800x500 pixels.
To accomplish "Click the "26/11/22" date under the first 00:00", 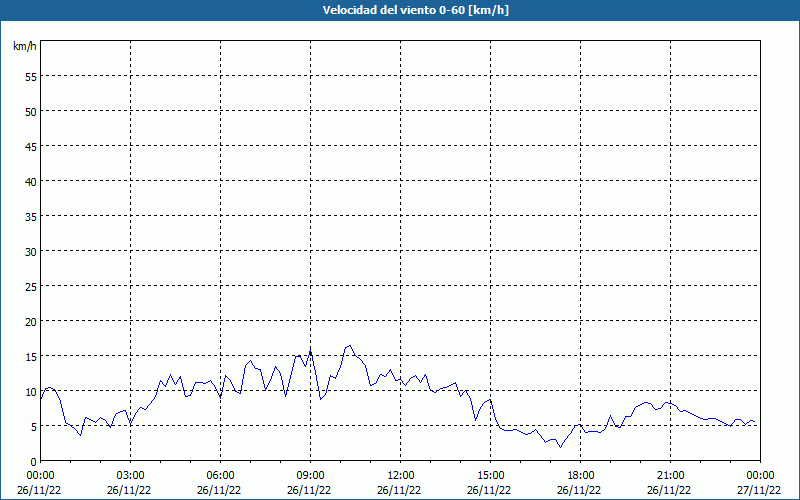I will point(39,490).
